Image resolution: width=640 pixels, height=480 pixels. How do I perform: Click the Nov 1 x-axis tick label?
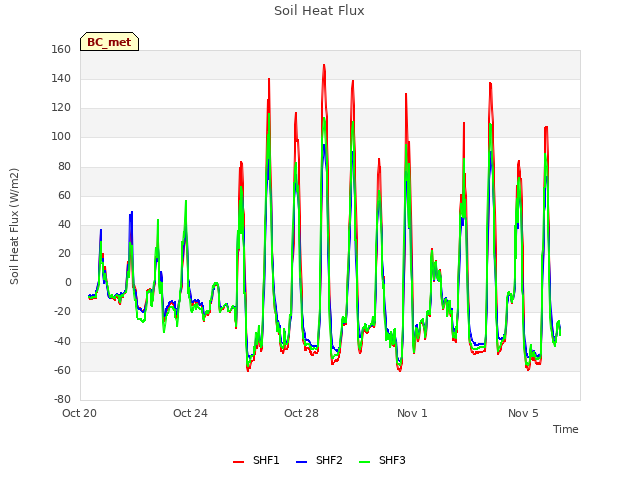(x=412, y=413)
